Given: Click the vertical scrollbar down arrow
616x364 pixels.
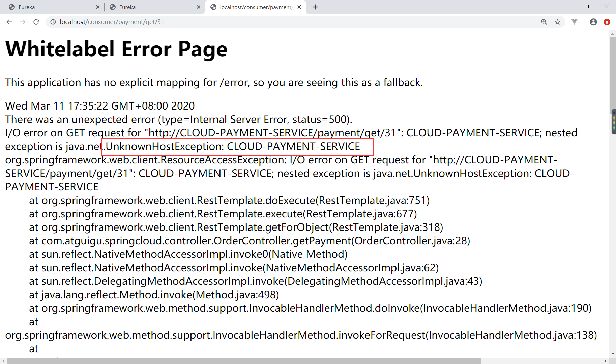Looking at the screenshot, I should [613, 354].
